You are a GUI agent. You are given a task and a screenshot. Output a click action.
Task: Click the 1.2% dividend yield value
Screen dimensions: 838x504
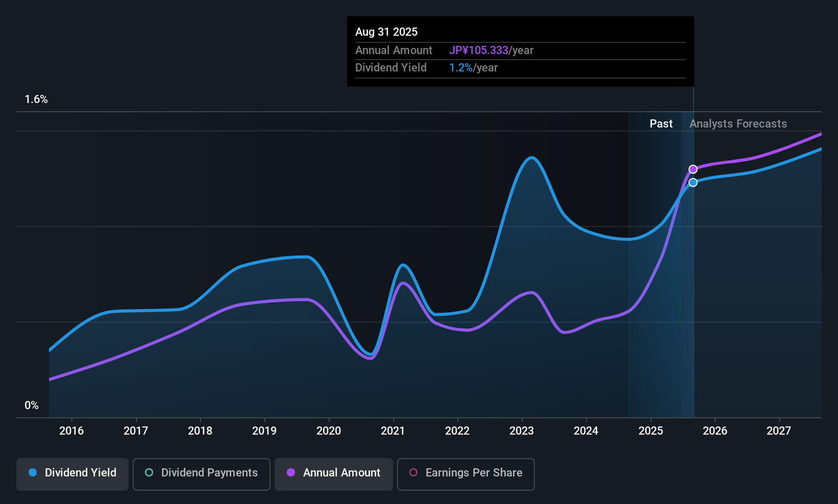pos(461,67)
